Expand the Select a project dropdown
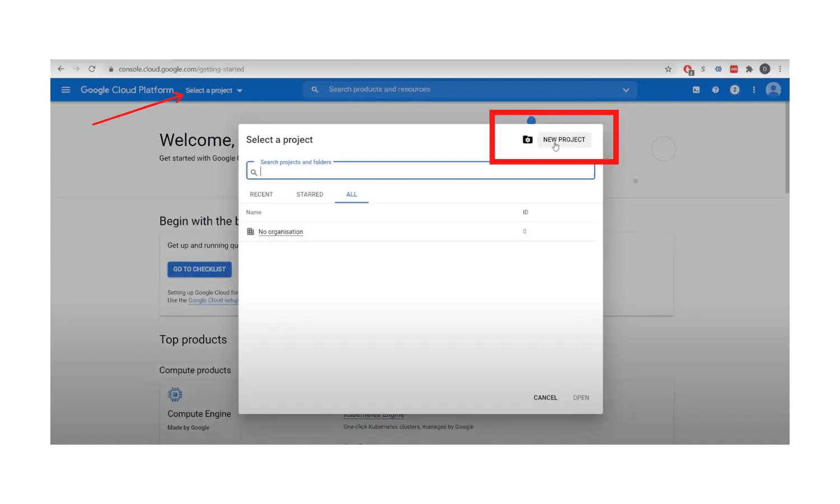 pyautogui.click(x=214, y=90)
